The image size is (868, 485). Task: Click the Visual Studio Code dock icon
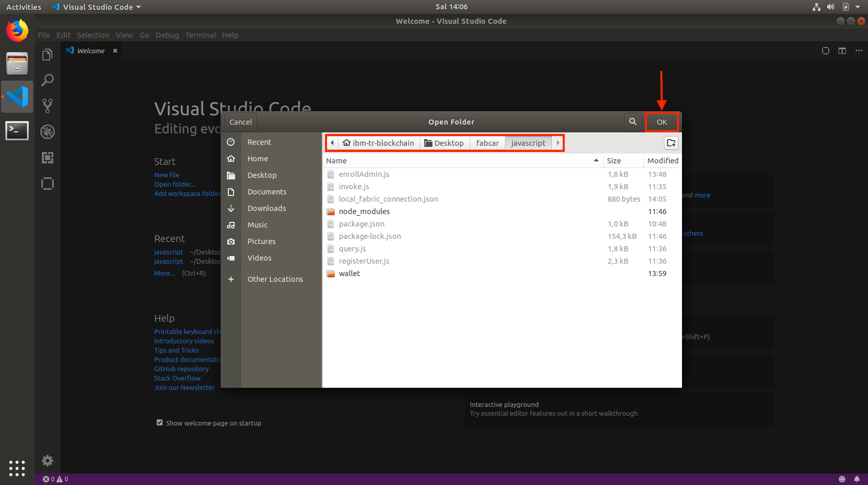pos(17,97)
